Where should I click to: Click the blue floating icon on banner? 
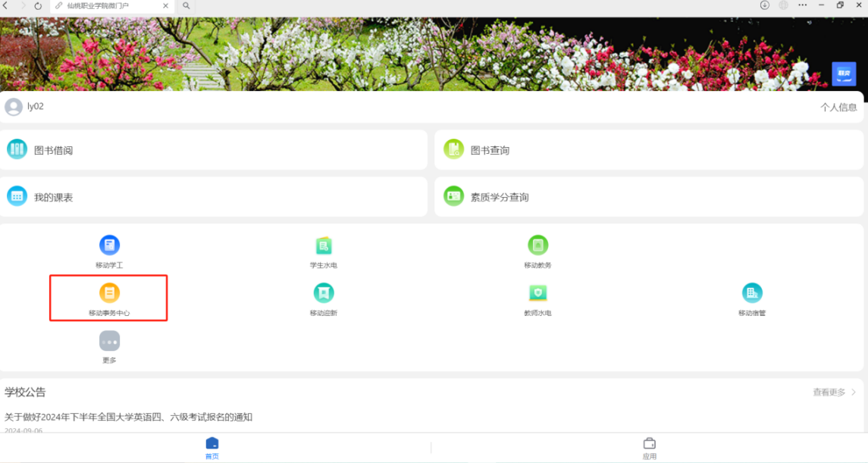coord(844,74)
